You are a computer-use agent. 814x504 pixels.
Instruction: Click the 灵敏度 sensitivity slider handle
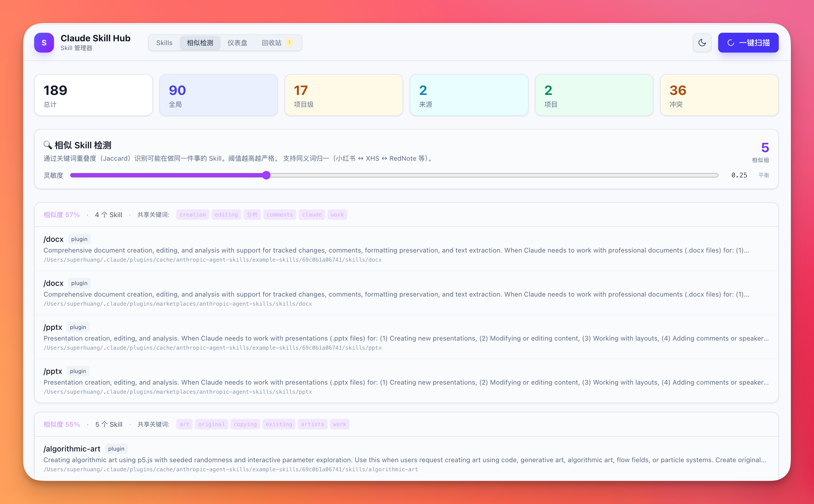pos(266,175)
